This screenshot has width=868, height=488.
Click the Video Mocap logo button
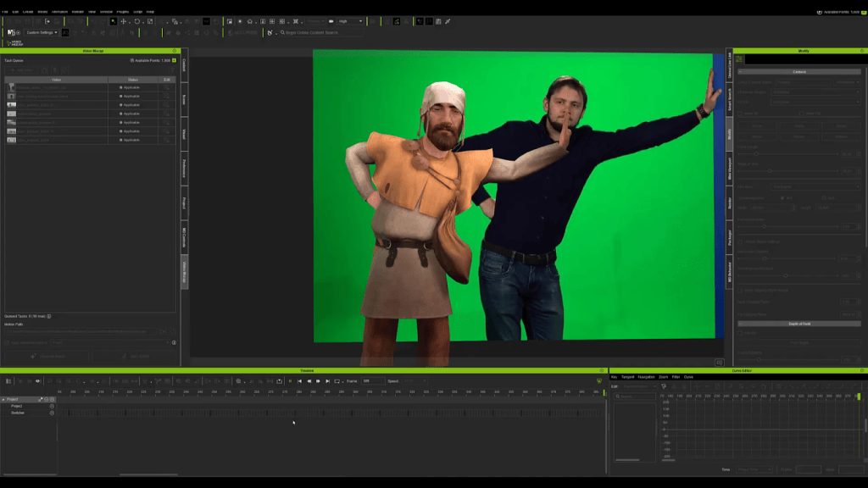15,42
